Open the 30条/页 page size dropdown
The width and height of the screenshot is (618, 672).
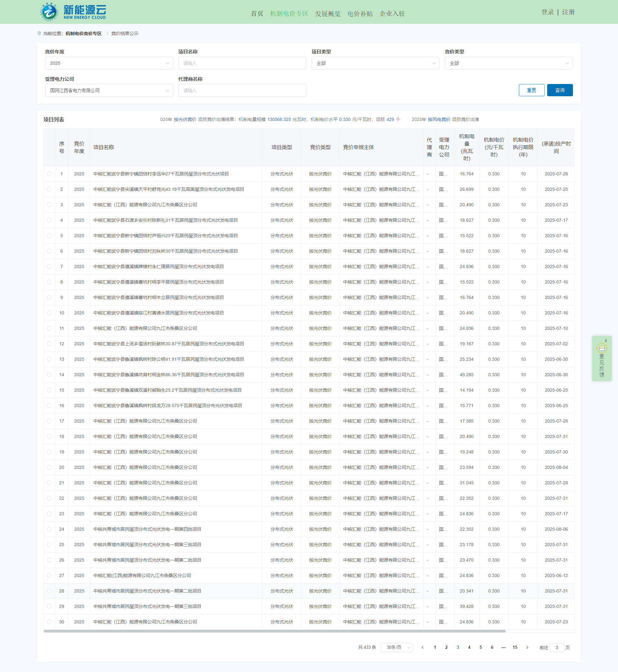[397, 647]
